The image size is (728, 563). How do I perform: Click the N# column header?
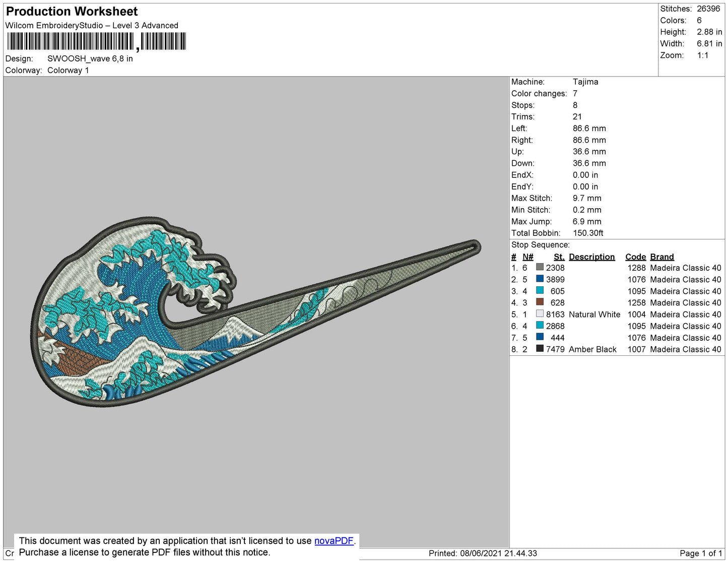tap(527, 257)
